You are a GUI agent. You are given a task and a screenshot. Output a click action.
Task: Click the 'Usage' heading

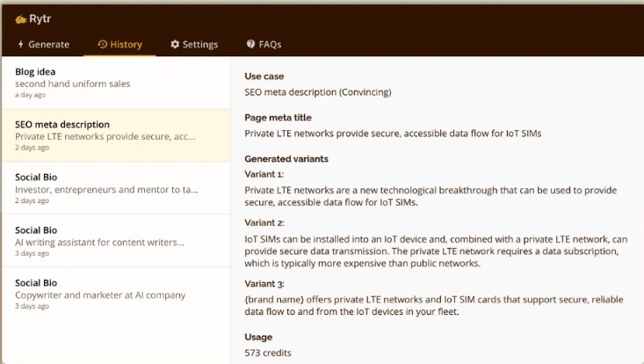(258, 338)
